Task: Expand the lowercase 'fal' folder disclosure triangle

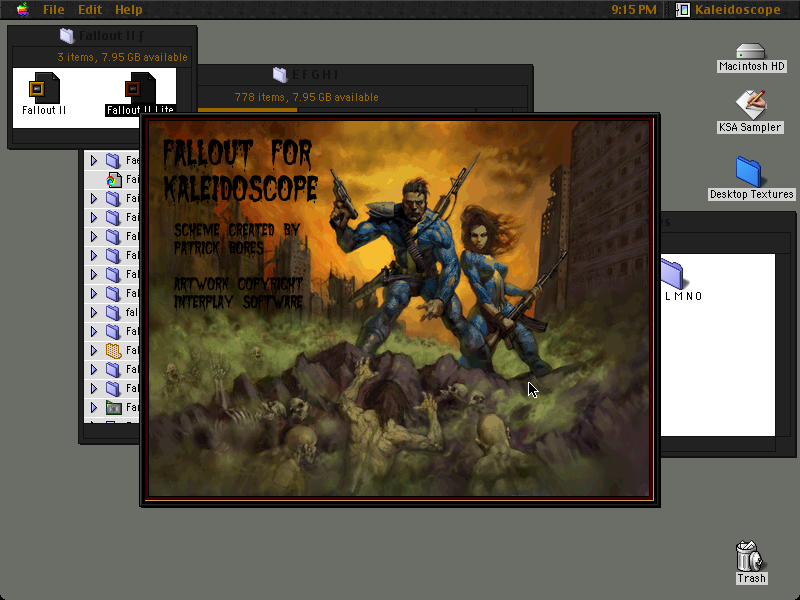Action: (x=94, y=312)
